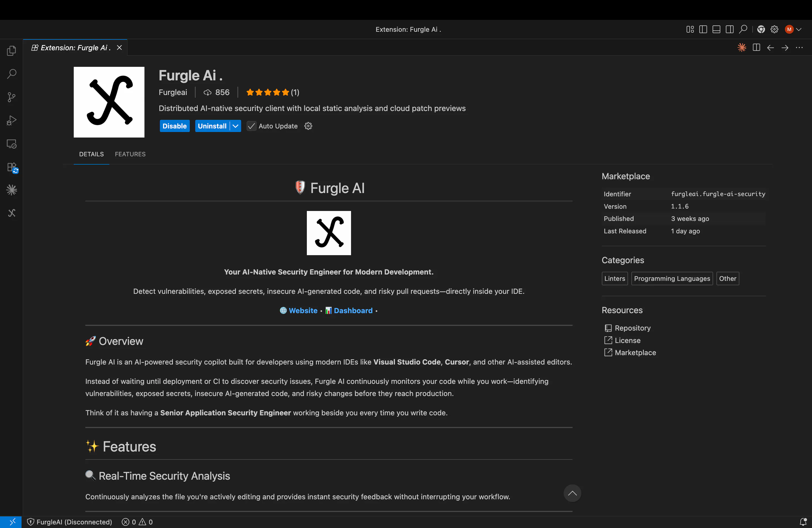The image size is (812, 528).
Task: Click the 856 install count
Action: click(217, 92)
